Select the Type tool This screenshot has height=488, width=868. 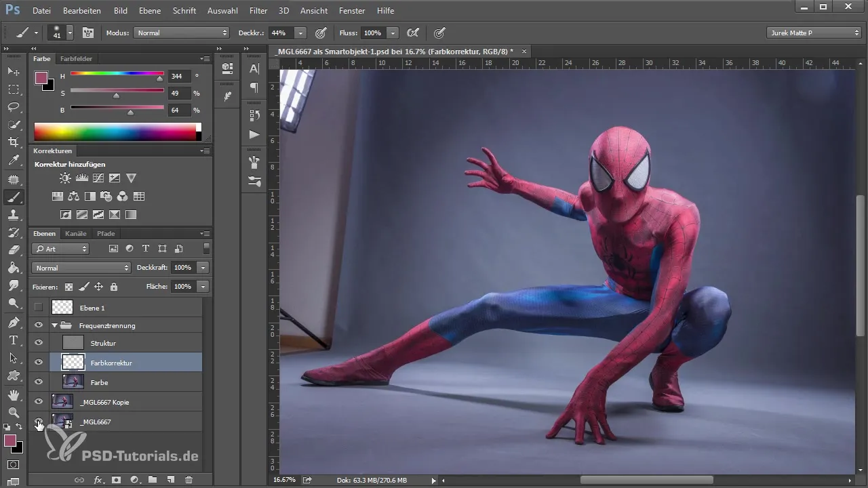pyautogui.click(x=13, y=340)
